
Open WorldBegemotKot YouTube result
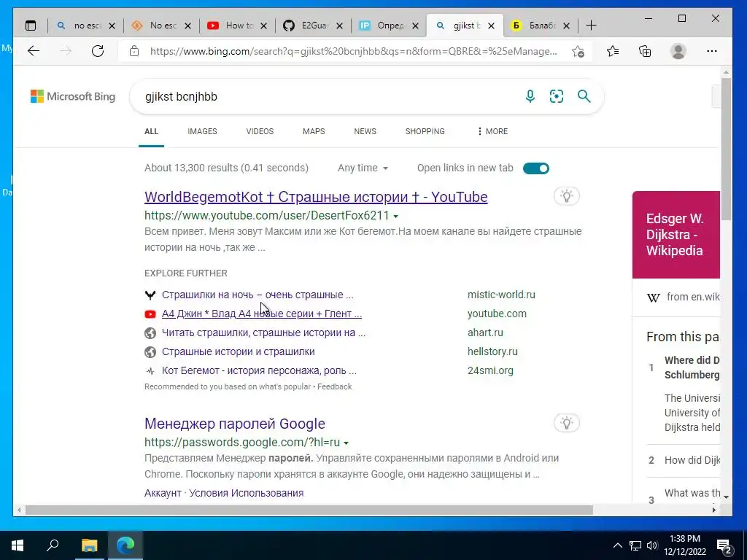(x=316, y=197)
